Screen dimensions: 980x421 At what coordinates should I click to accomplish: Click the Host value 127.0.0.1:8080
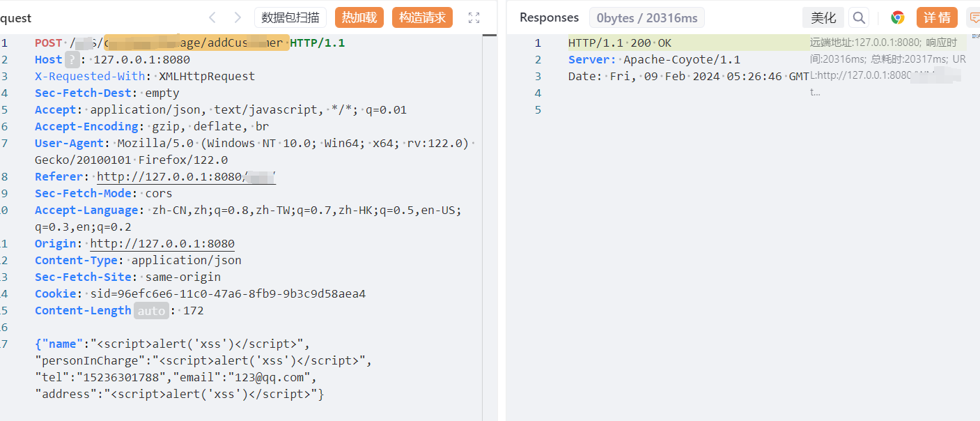click(x=141, y=59)
